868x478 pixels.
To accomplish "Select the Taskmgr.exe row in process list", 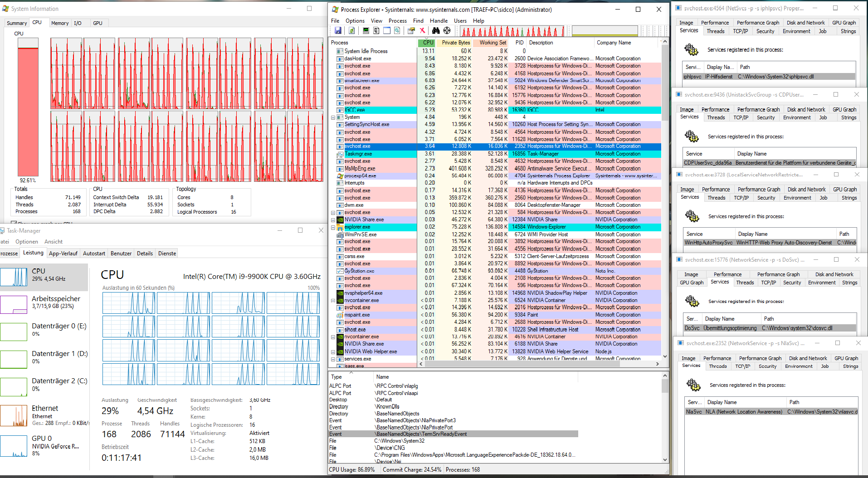I will (x=358, y=154).
